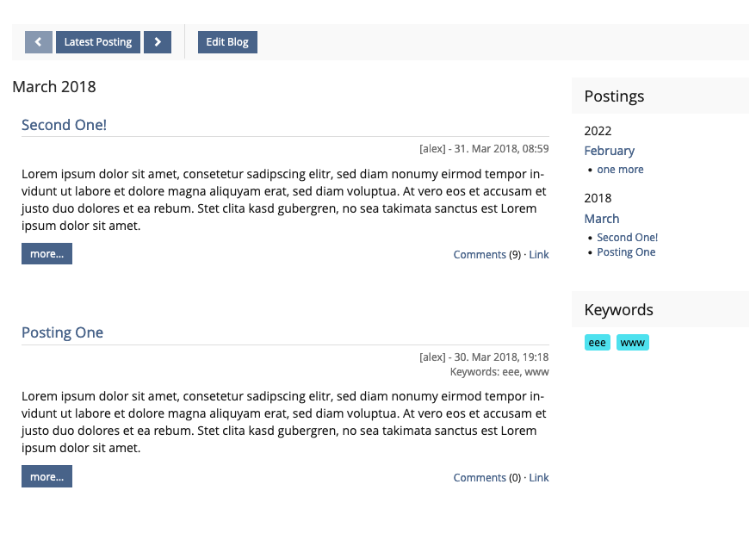Filter by the "www" keyword tag
Image resolution: width=756 pixels, height=540 pixels.
[x=633, y=343]
